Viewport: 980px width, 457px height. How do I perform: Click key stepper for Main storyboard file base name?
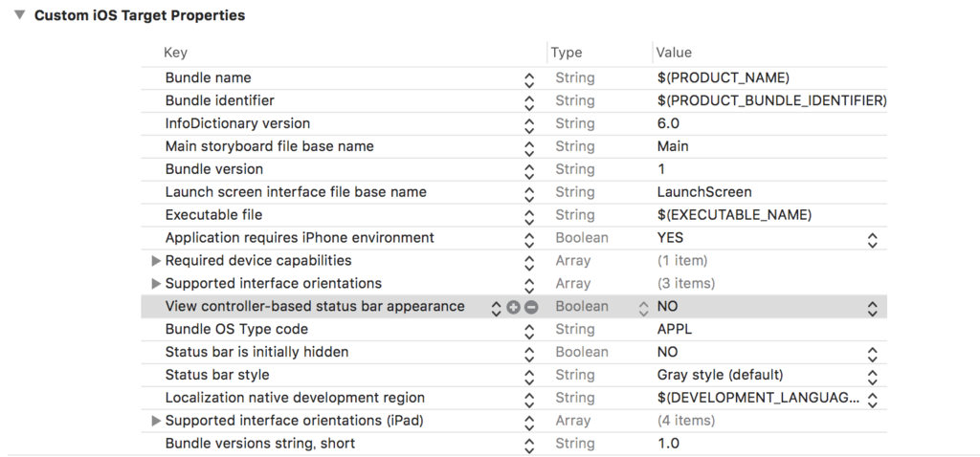(528, 148)
